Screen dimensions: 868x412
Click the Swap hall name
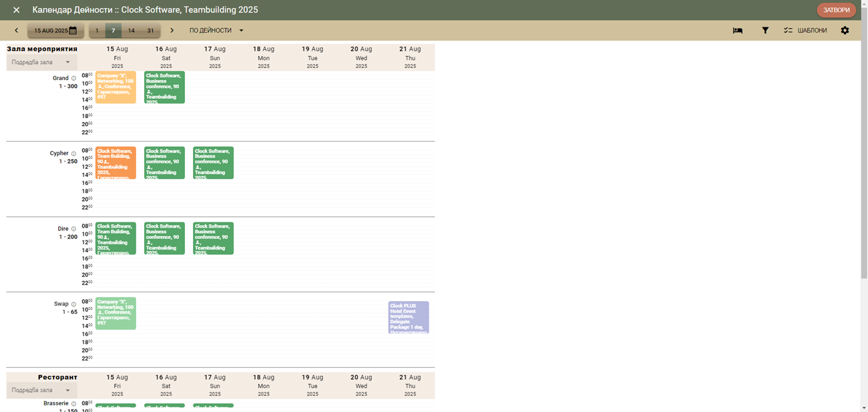tap(61, 304)
